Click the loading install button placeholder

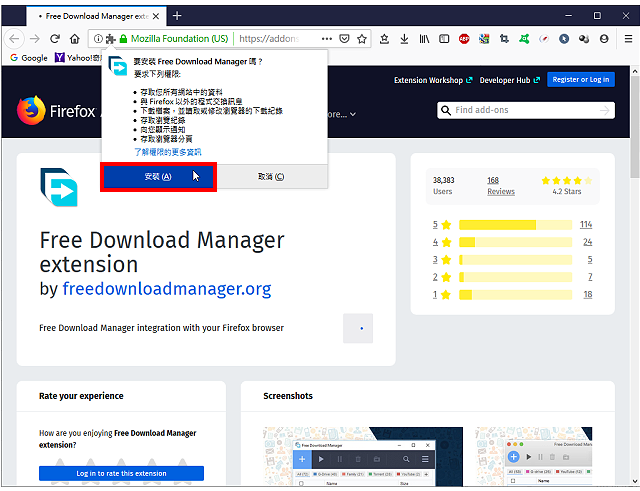358,328
